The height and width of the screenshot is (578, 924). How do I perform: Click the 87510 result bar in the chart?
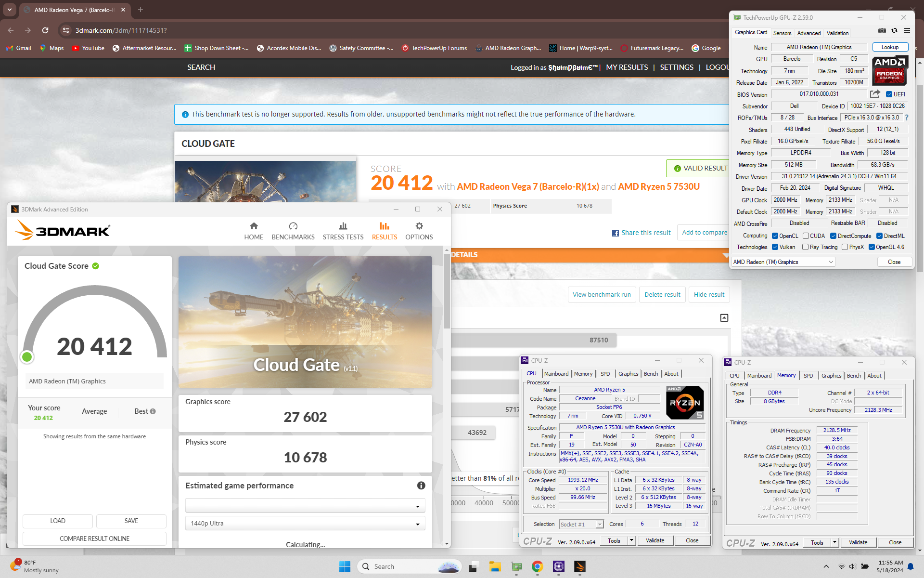pos(533,340)
